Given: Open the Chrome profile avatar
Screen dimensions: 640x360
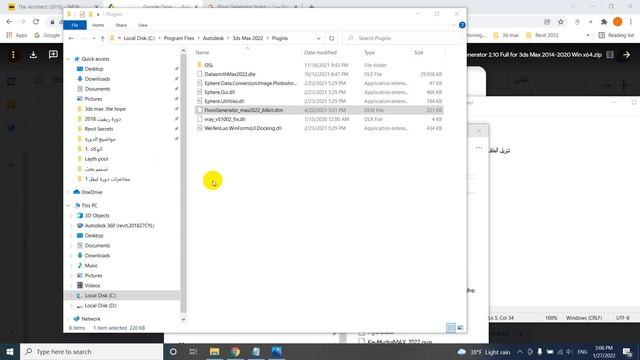Looking at the screenshot, I should 618,22.
